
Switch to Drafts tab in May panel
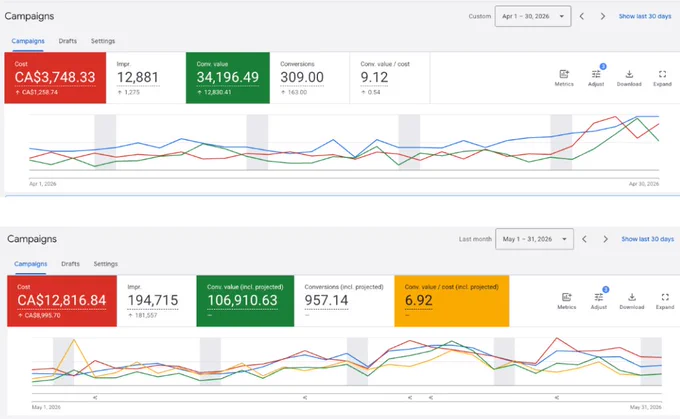(x=70, y=264)
